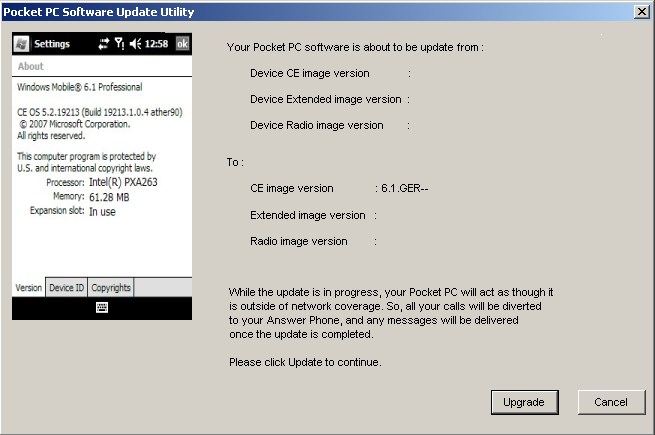Viewport: 655px width, 435px height.
Task: Tap the signal strength antenna icon
Action: [120, 44]
